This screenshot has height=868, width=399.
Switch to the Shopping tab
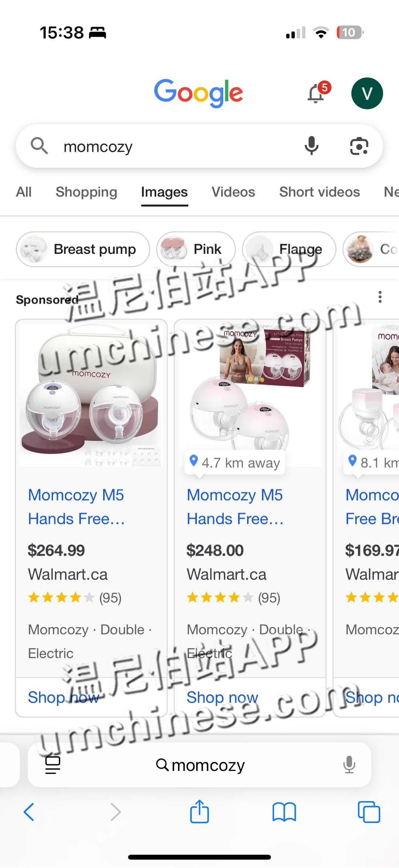86,192
